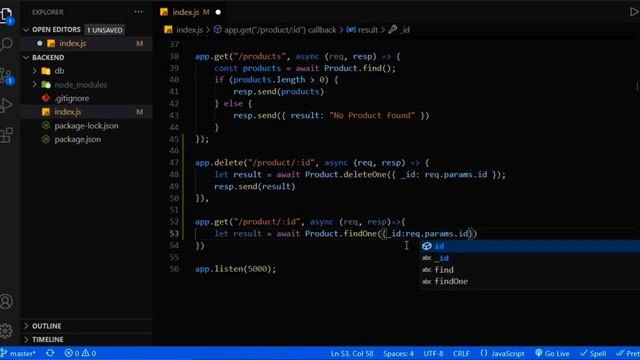Click the .gitignore git icon
Screen dimensions: 640x360
[46, 98]
